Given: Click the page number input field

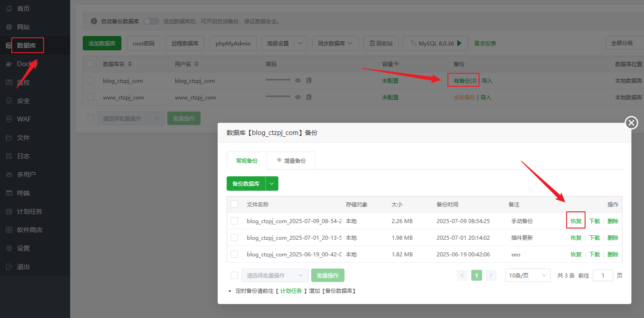Looking at the screenshot, I should click(603, 275).
